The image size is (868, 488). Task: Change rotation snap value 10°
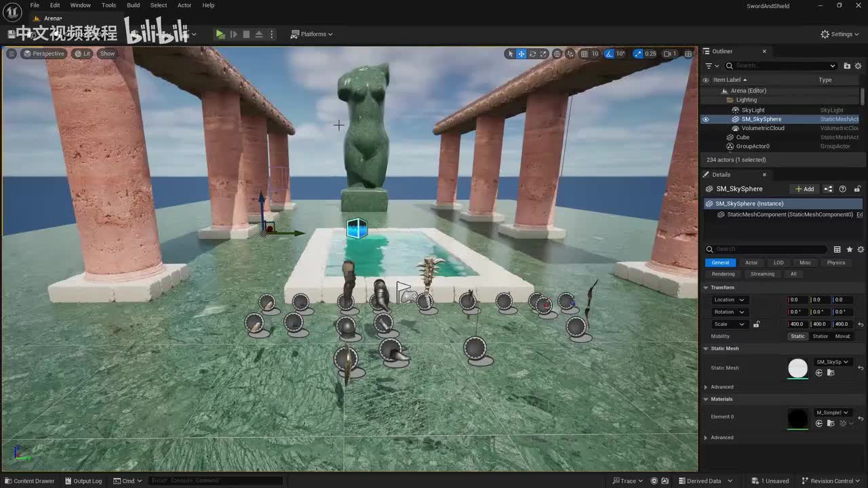(620, 54)
